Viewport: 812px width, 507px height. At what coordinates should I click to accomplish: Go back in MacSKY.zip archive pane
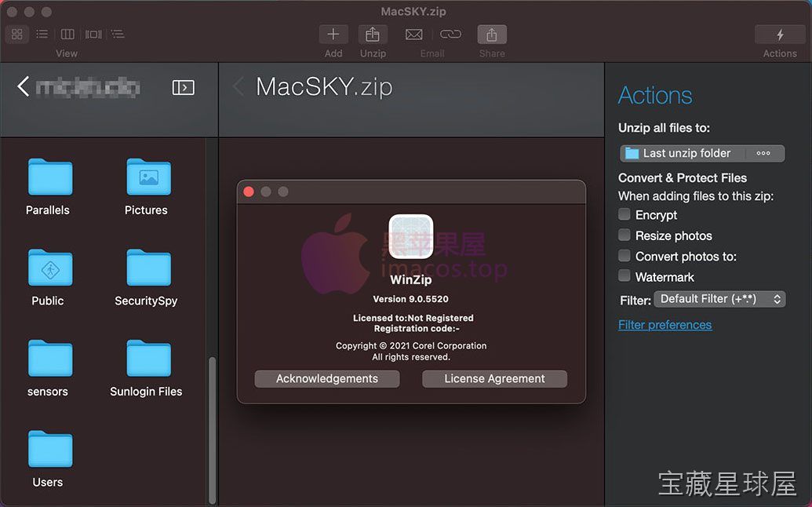pos(239,86)
